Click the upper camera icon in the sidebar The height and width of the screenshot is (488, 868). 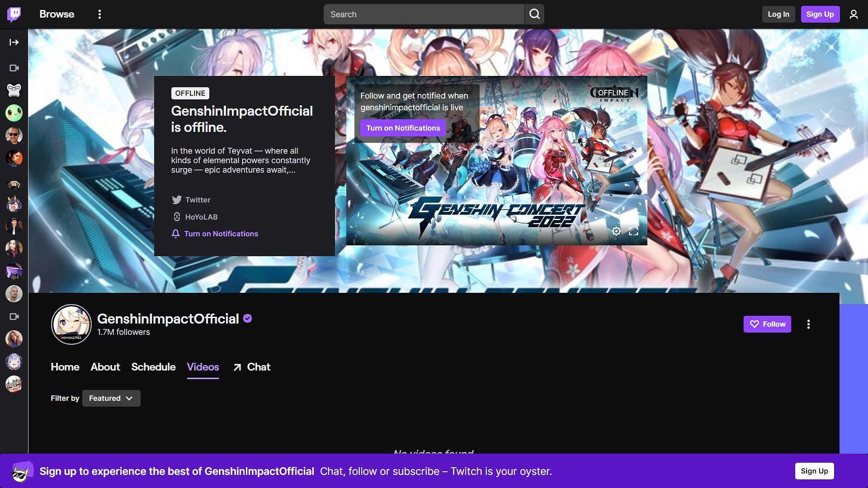click(14, 68)
